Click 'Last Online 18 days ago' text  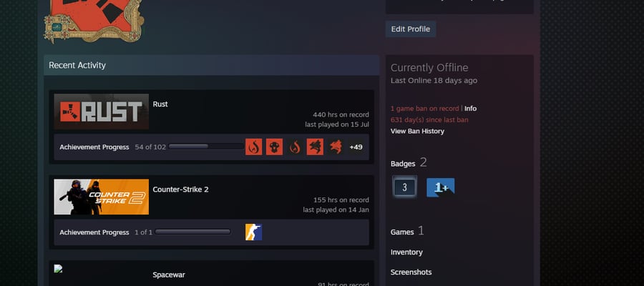pos(434,80)
